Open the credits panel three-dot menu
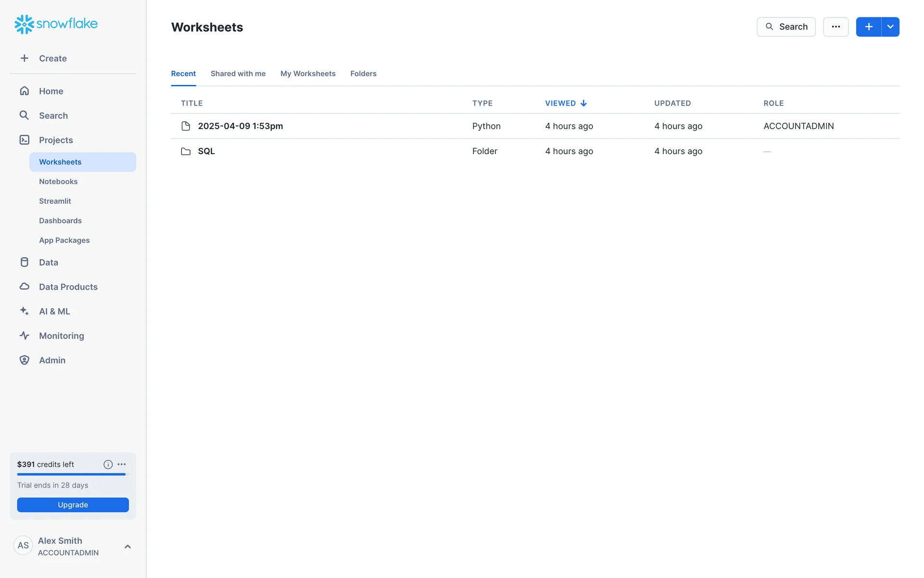Viewport: 924px width, 578px height. tap(122, 464)
